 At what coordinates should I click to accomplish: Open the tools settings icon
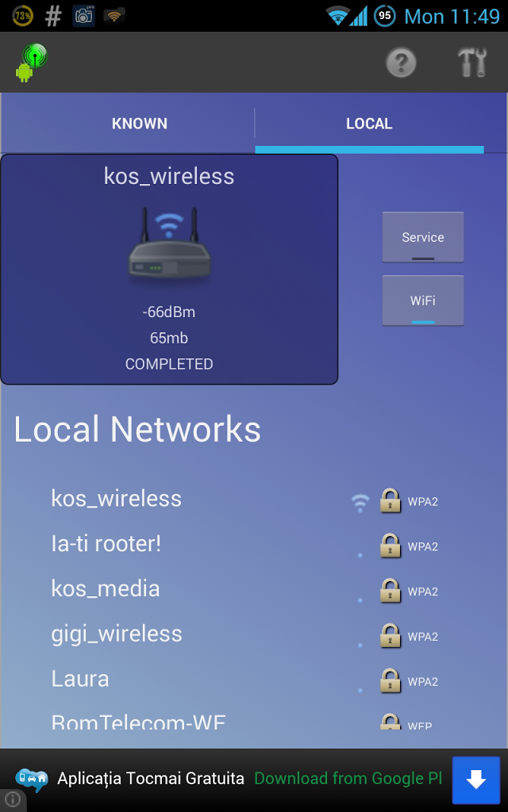pyautogui.click(x=473, y=63)
